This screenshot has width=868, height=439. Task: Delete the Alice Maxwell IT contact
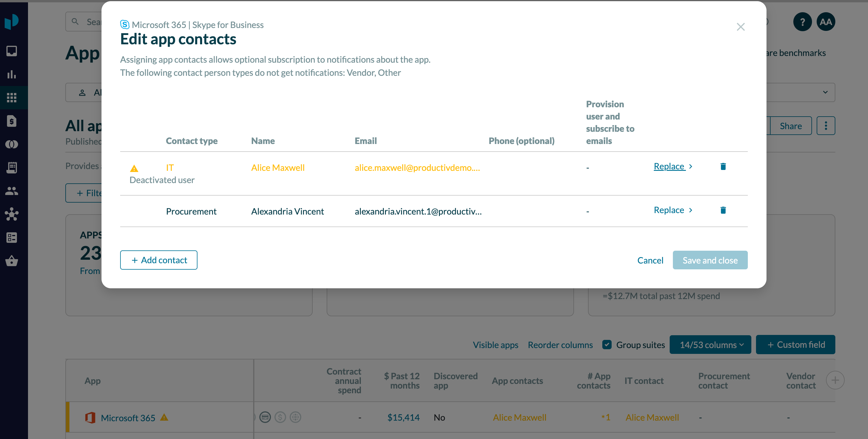pos(723,166)
